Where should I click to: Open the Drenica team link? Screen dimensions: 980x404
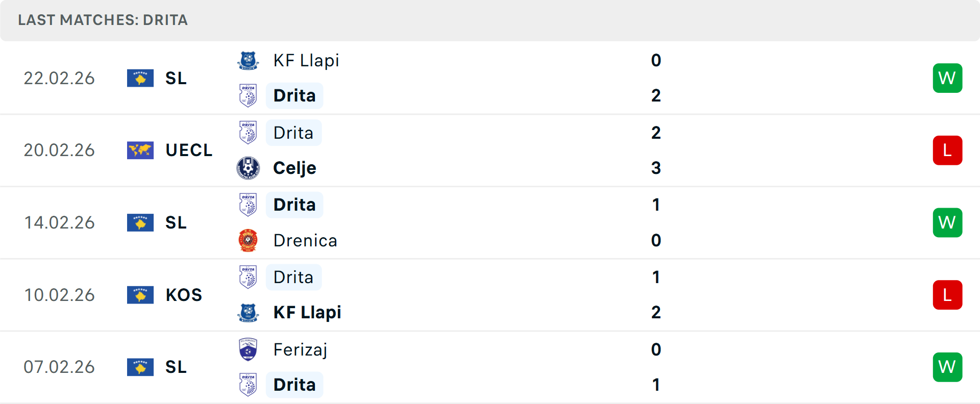pyautogui.click(x=305, y=240)
